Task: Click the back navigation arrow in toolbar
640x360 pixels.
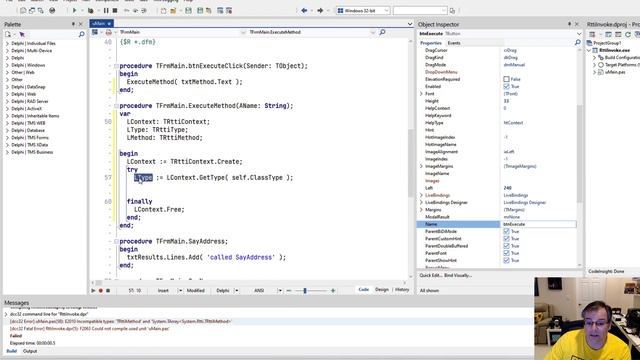Action: click(304, 10)
